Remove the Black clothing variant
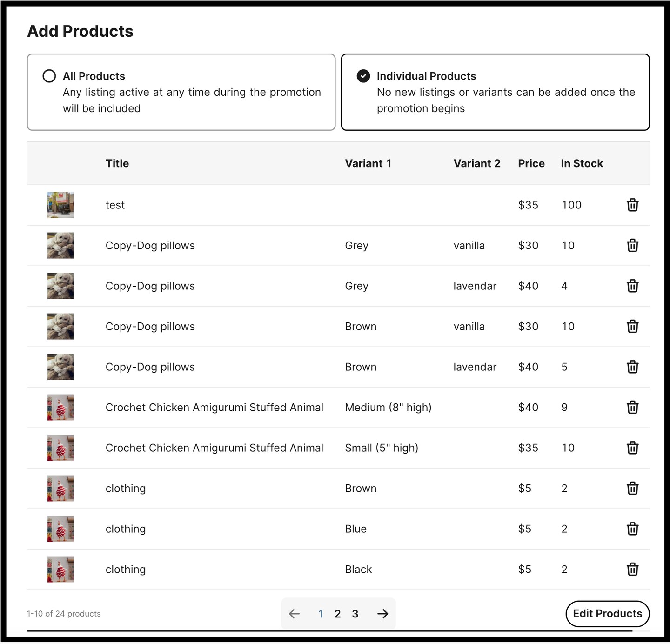This screenshot has width=670, height=644. 632,569
